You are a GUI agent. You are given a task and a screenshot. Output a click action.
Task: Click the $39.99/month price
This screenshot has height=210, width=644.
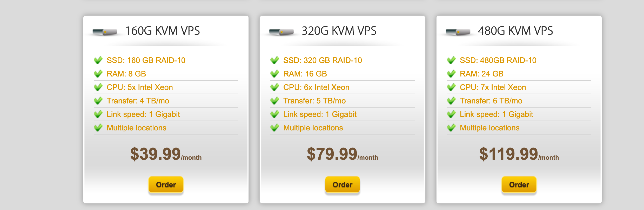(166, 154)
